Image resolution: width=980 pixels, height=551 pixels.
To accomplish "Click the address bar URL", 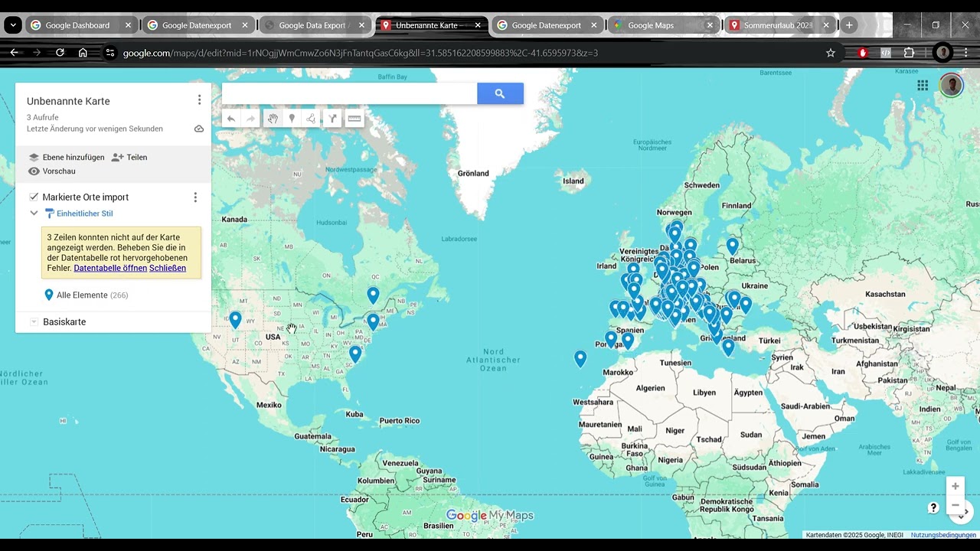I will [x=361, y=53].
